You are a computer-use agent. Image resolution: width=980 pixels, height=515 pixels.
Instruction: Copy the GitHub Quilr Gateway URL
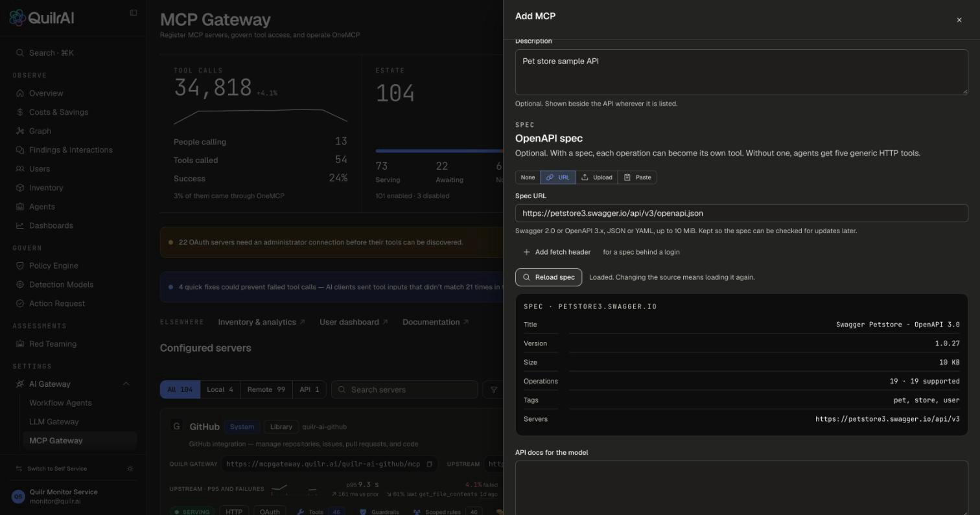tap(429, 464)
